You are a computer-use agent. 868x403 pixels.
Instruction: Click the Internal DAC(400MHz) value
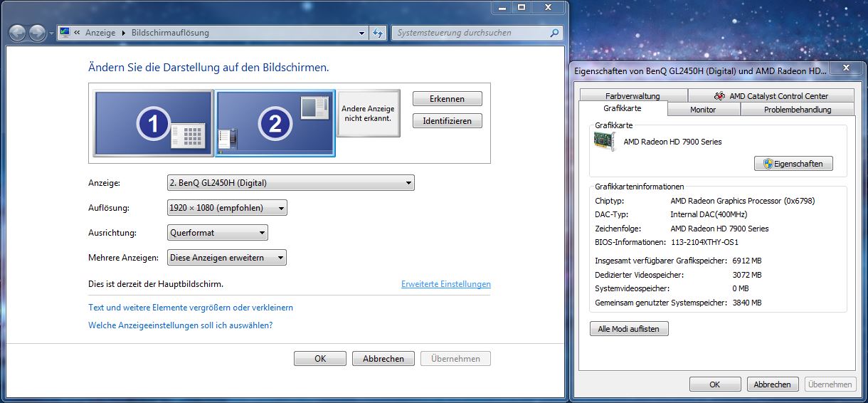click(709, 214)
